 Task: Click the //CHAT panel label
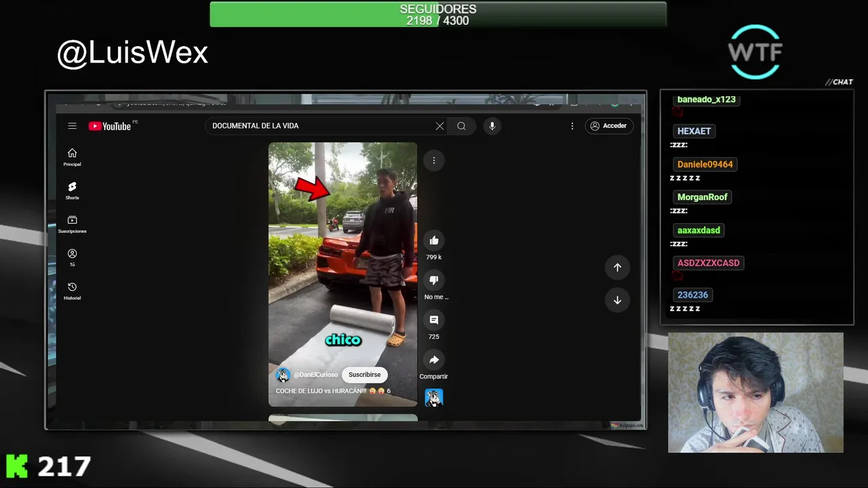click(x=839, y=82)
